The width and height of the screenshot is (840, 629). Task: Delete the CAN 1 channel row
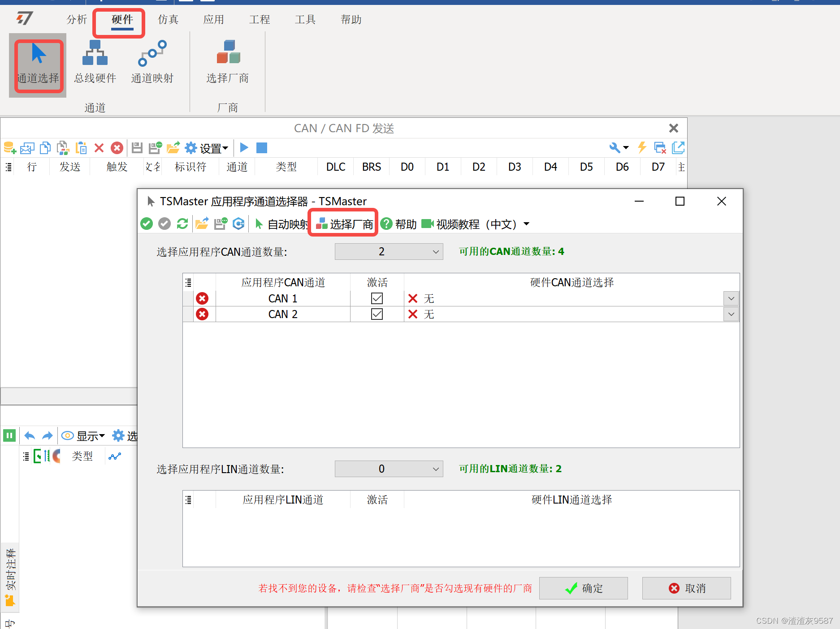pyautogui.click(x=202, y=298)
